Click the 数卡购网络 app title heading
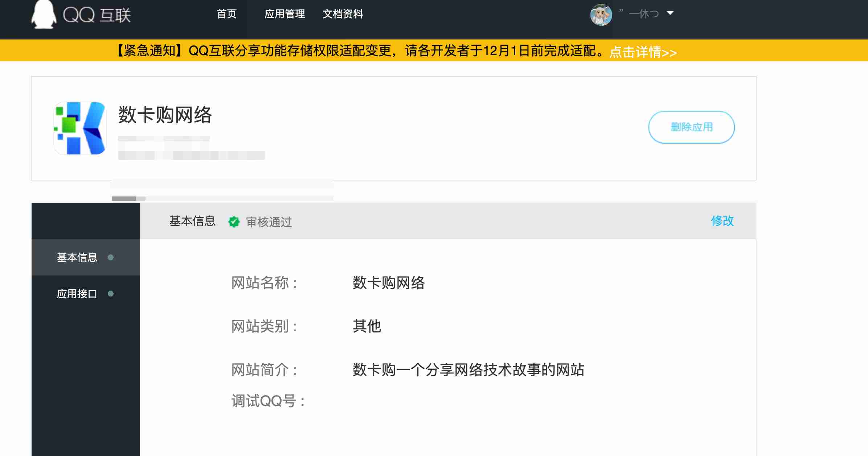The height and width of the screenshot is (456, 868). tap(165, 115)
